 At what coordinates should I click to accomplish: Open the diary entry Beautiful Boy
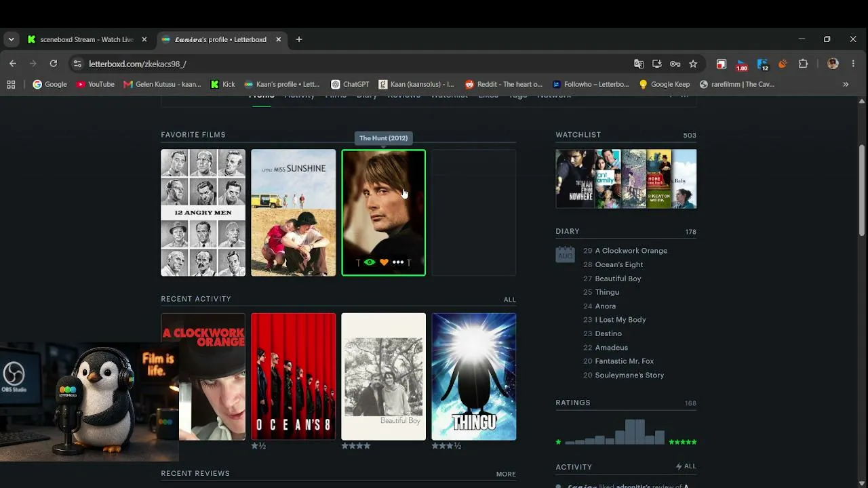618,279
